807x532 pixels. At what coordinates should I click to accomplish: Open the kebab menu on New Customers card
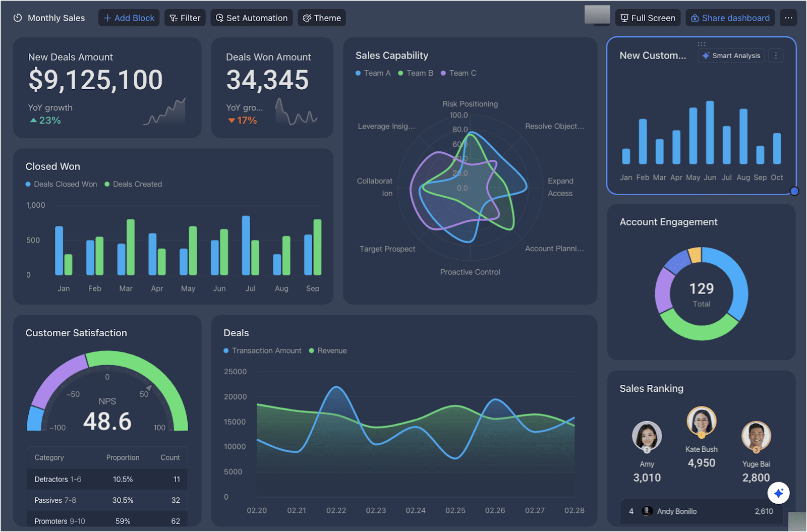[775, 55]
